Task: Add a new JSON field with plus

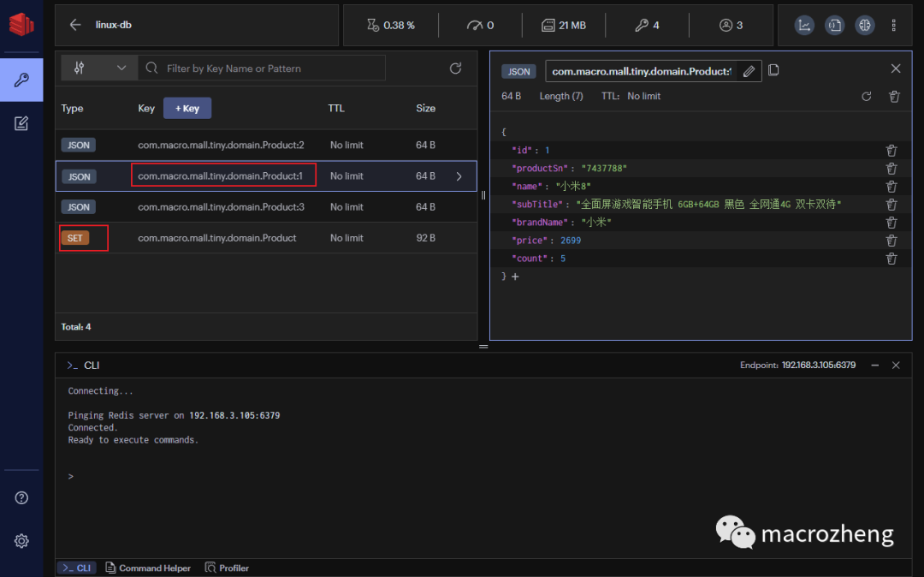Action: point(515,277)
